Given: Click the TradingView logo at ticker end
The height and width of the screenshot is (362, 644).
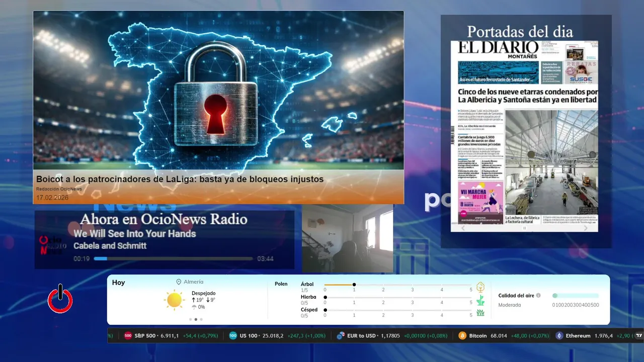Looking at the screenshot, I should (x=639, y=336).
